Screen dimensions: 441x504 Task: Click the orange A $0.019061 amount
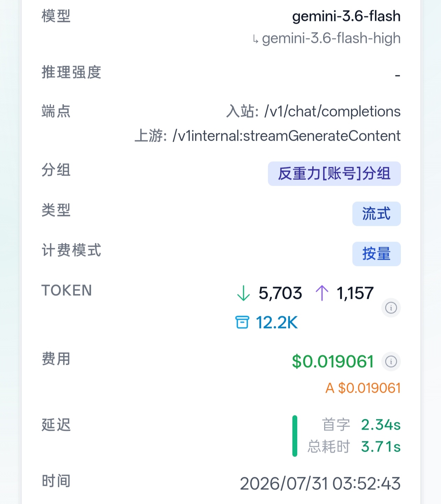(x=363, y=388)
